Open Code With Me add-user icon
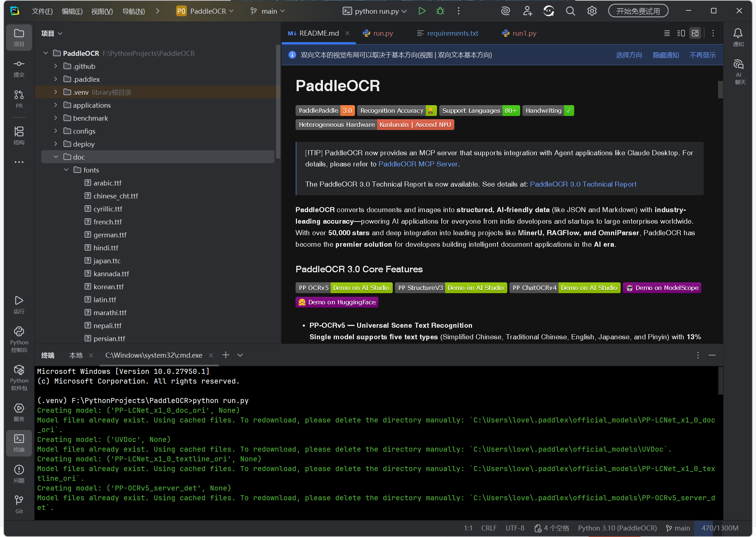This screenshot has height=537, width=756. click(x=527, y=11)
